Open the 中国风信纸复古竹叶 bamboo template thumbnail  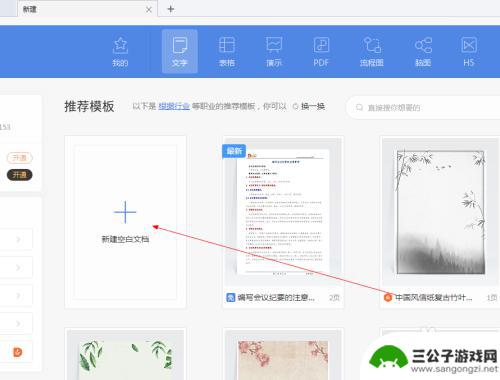[440, 212]
